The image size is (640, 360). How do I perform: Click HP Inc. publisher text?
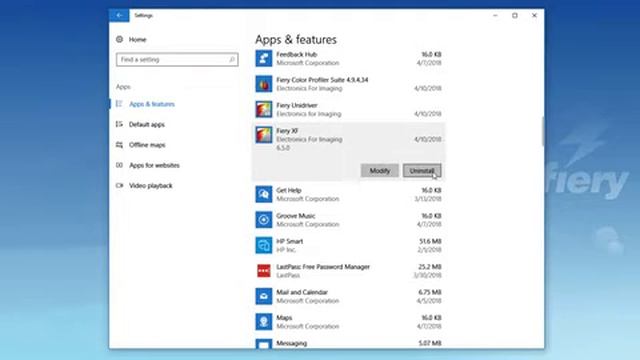286,250
